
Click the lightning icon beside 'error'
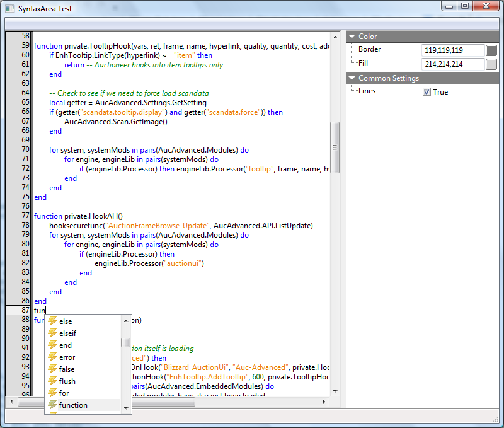point(52,357)
